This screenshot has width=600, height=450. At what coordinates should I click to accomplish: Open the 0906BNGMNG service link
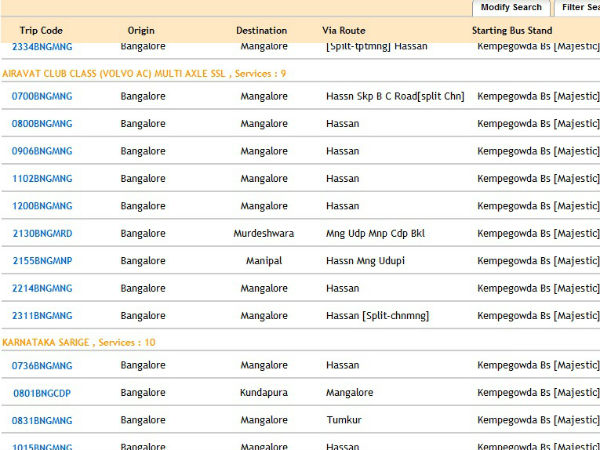coord(42,151)
